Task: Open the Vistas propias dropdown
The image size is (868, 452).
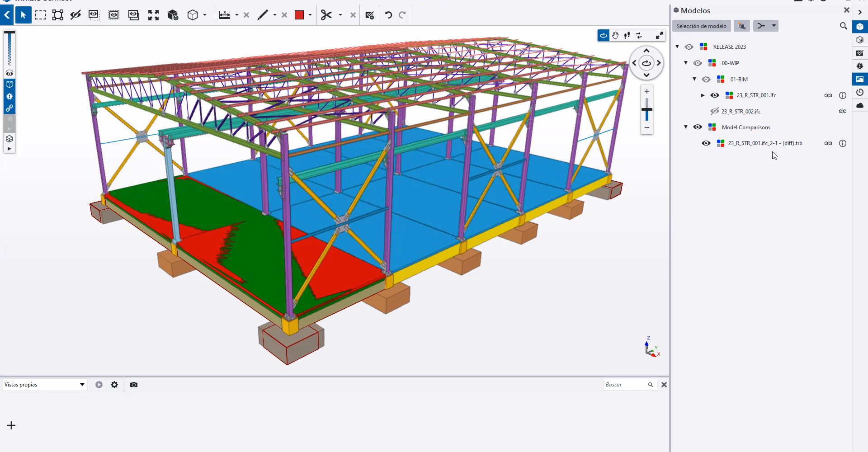Action: [x=44, y=385]
